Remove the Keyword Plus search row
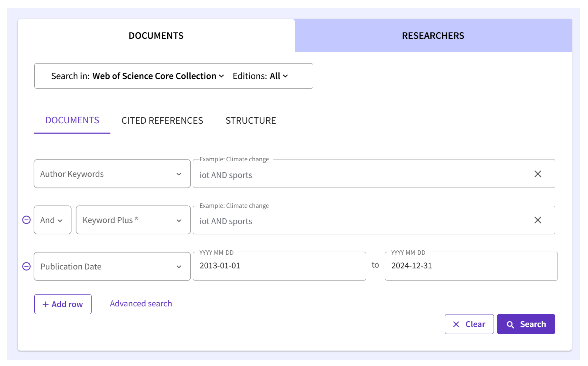Screen dimensions: 588x366 point(26,220)
